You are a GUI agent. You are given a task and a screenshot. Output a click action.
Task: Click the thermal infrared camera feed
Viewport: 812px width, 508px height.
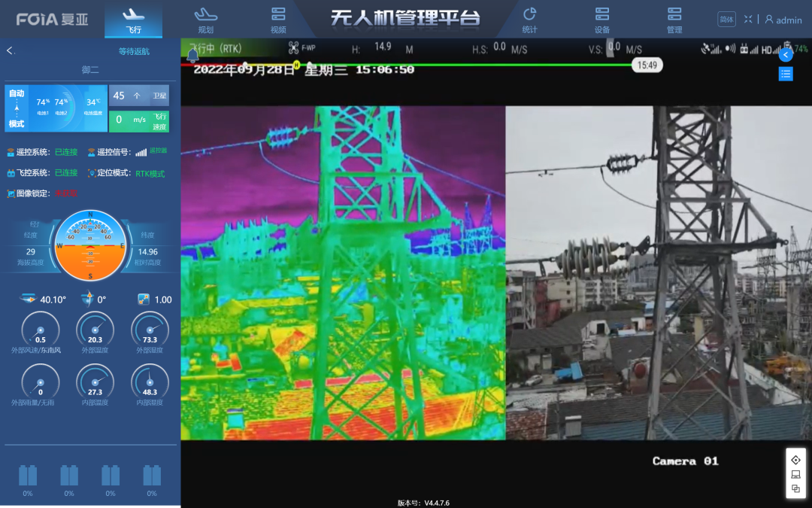point(343,272)
